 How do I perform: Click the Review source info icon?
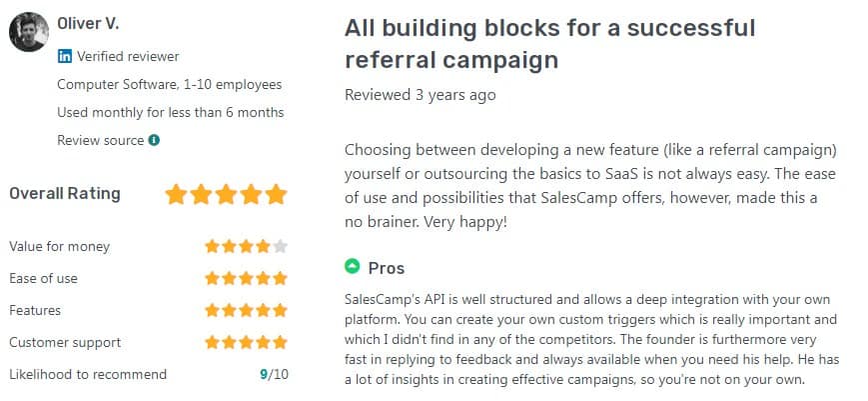[154, 140]
